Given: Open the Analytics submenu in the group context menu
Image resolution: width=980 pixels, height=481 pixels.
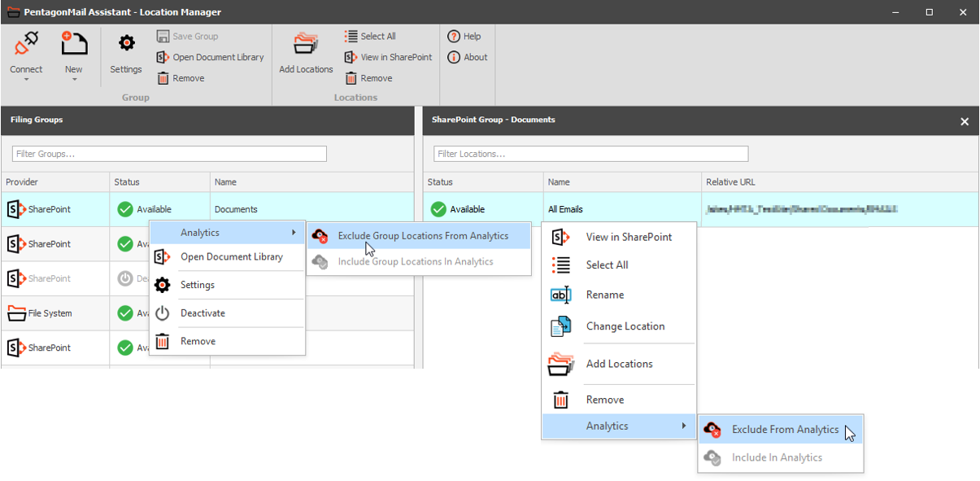Looking at the screenshot, I should (227, 233).
